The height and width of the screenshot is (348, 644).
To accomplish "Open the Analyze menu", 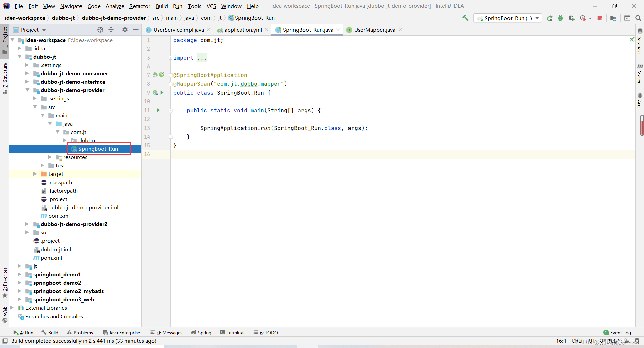I will click(115, 6).
